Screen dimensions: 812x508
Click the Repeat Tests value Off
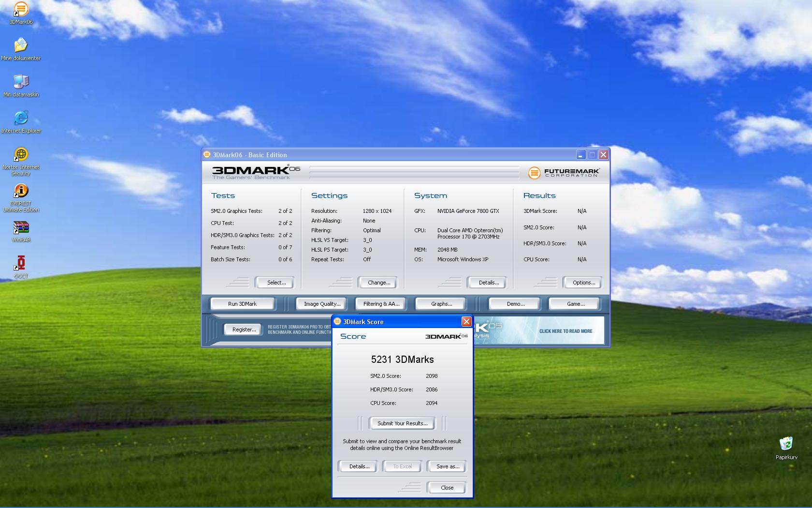coord(367,259)
